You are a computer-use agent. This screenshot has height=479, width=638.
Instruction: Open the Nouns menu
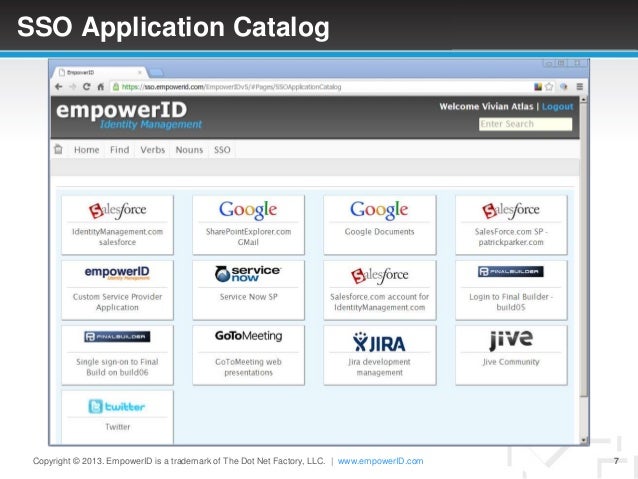click(189, 150)
